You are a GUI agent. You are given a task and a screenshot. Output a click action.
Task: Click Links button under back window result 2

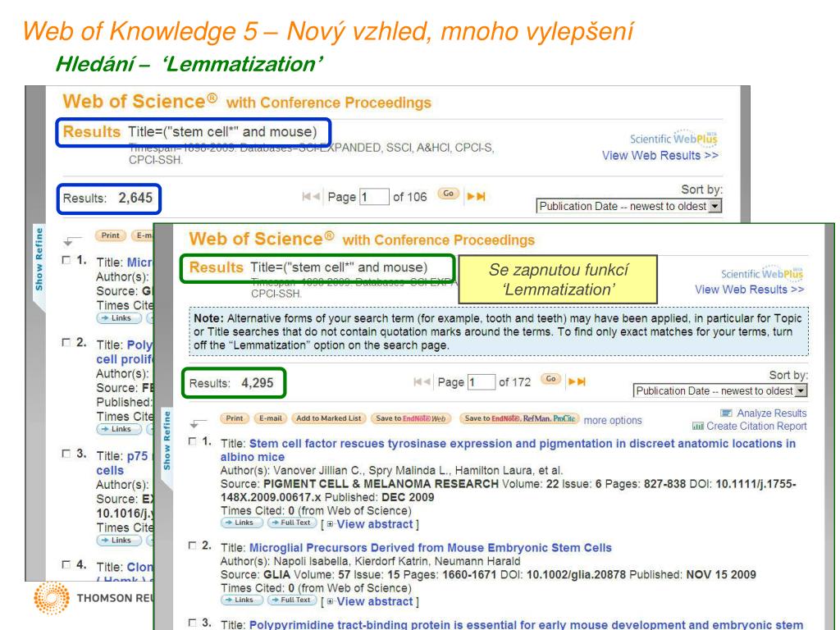coord(119,429)
